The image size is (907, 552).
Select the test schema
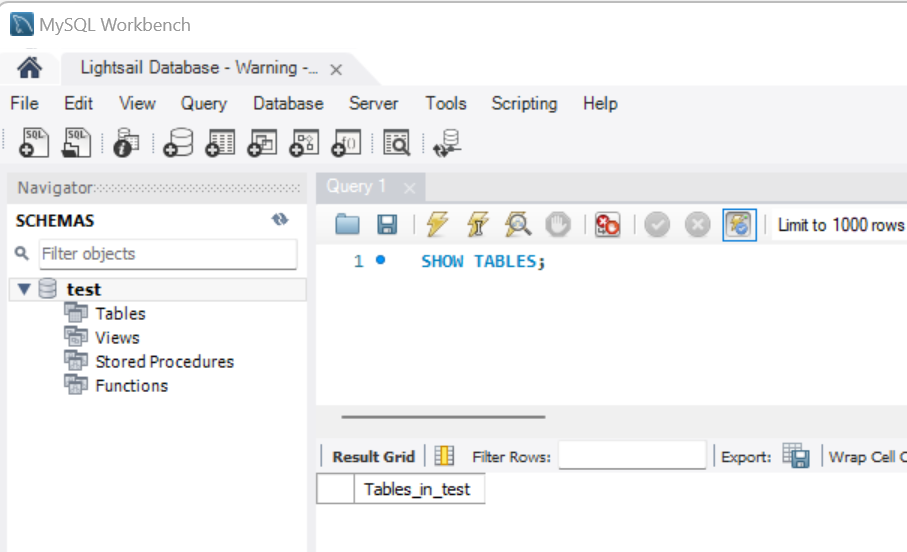pyautogui.click(x=84, y=289)
